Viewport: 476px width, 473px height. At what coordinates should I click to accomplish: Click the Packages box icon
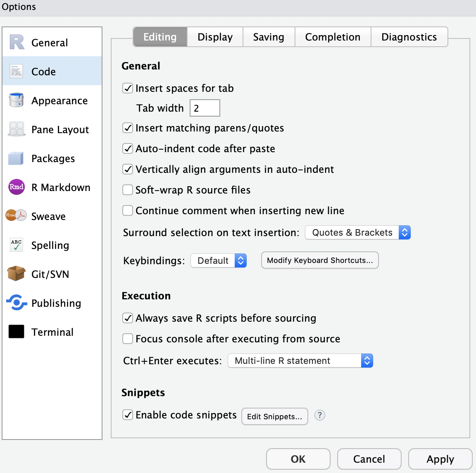point(16,158)
